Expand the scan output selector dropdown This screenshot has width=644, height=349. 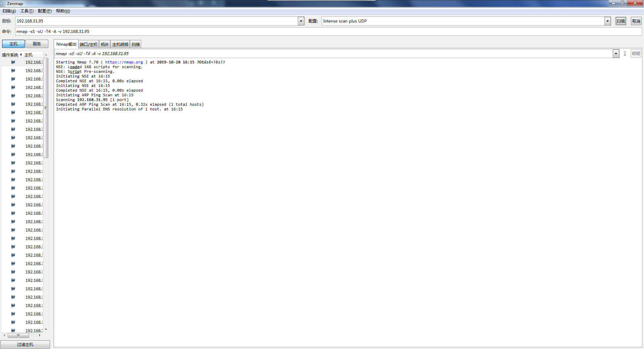click(x=616, y=53)
